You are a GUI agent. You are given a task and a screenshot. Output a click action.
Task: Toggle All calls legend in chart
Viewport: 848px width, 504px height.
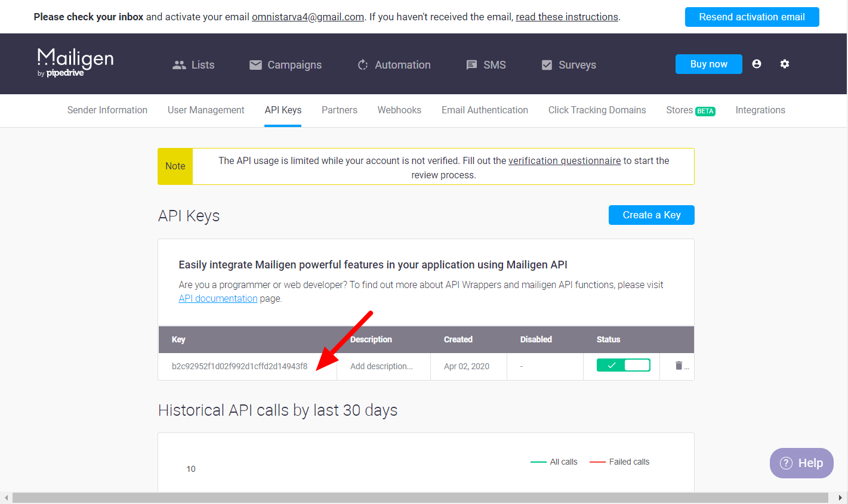554,462
